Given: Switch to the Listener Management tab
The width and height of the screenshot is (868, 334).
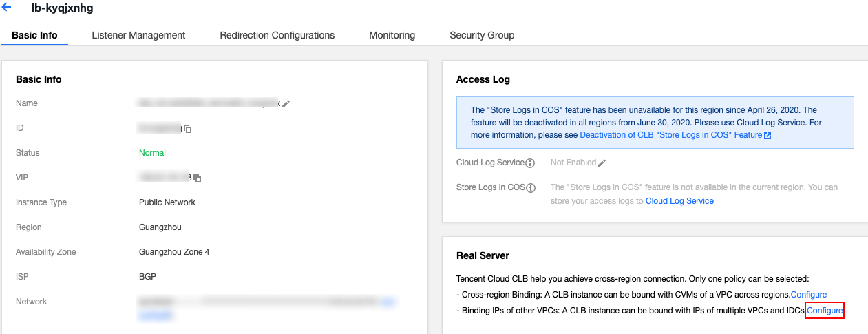Looking at the screenshot, I should click(x=138, y=35).
